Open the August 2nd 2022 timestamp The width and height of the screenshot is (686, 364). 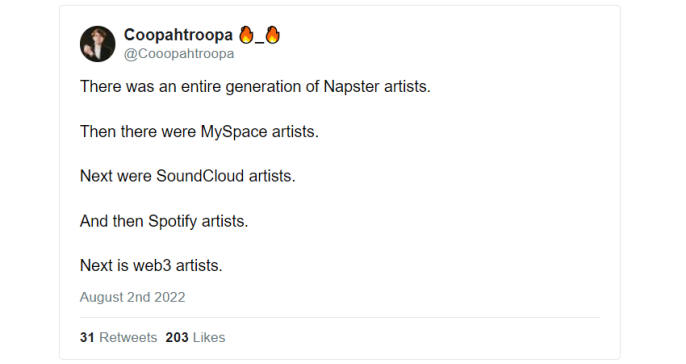(133, 297)
